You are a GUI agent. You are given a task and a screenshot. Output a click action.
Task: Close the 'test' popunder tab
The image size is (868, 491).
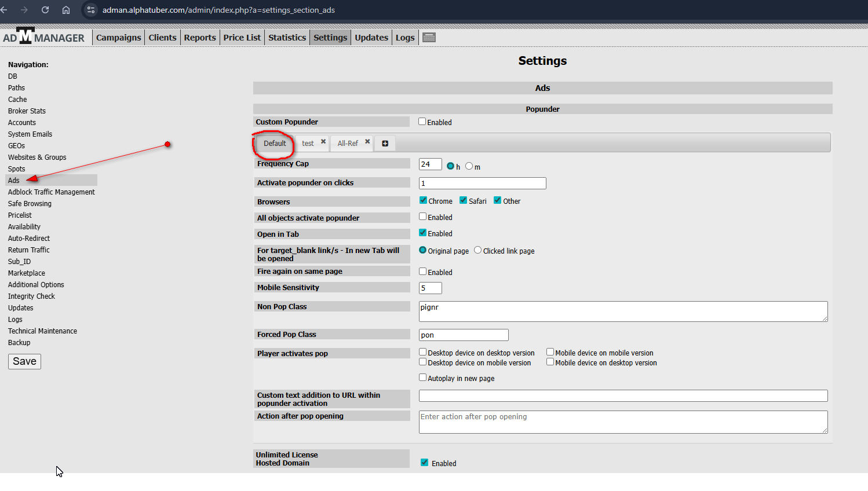tap(323, 141)
